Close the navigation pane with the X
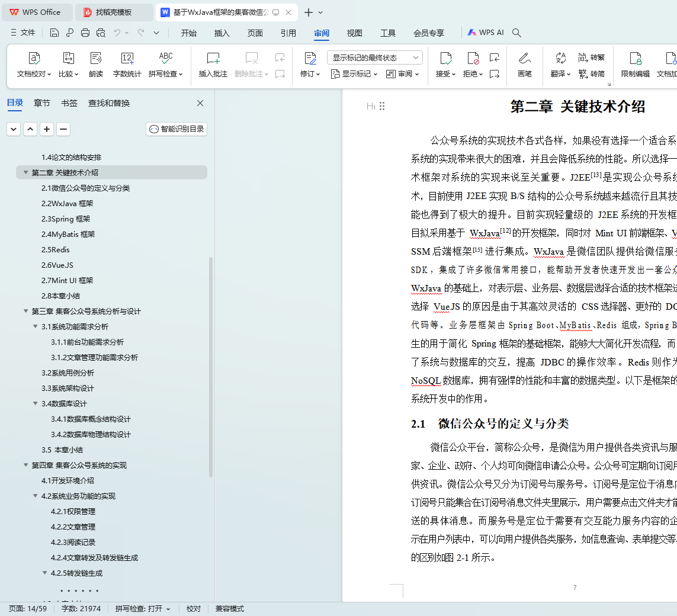The image size is (677, 616). 200,103
